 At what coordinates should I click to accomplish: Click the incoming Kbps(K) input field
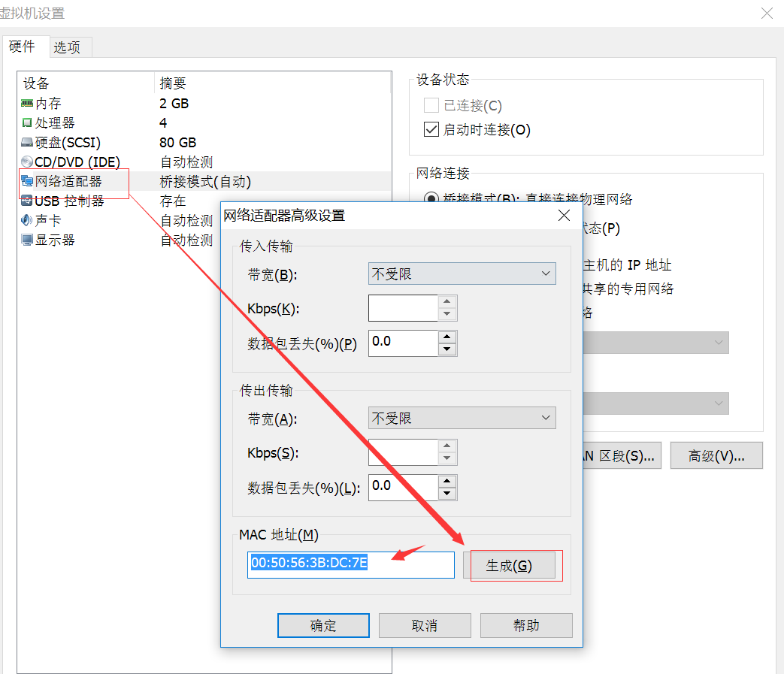tap(403, 308)
